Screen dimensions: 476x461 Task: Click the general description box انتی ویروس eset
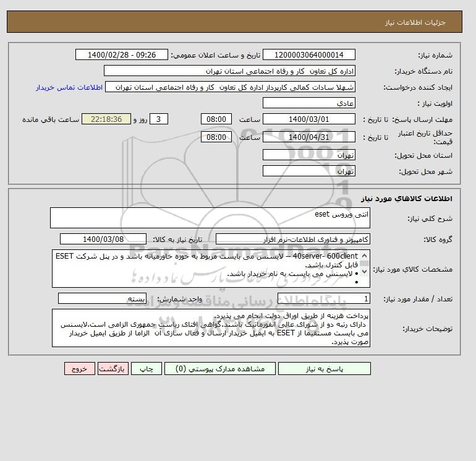(210, 218)
